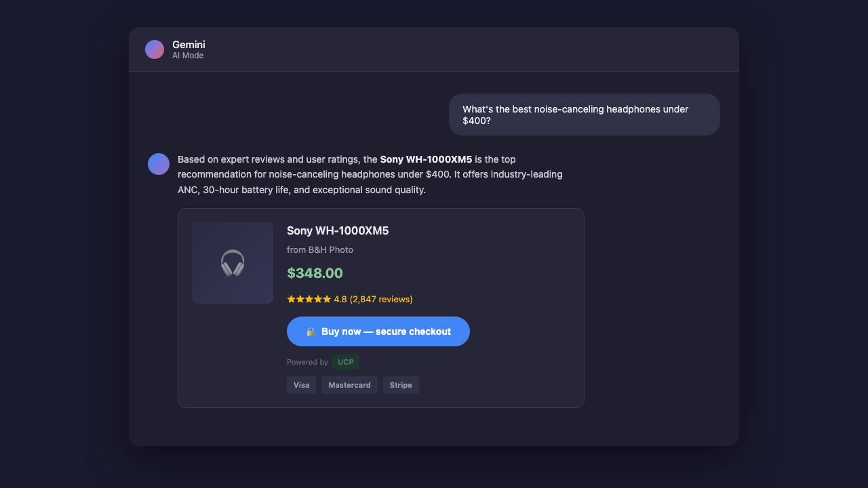The image size is (868, 488).
Task: Click the user's question bubble
Action: pos(584,115)
